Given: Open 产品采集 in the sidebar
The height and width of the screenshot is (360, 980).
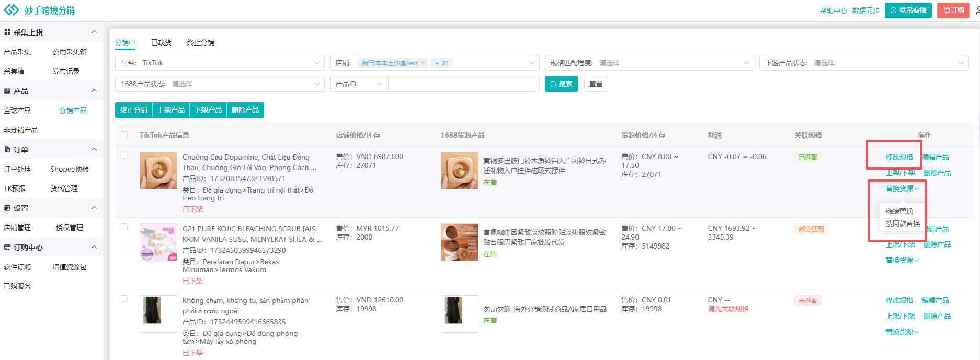Looking at the screenshot, I should pos(17,52).
